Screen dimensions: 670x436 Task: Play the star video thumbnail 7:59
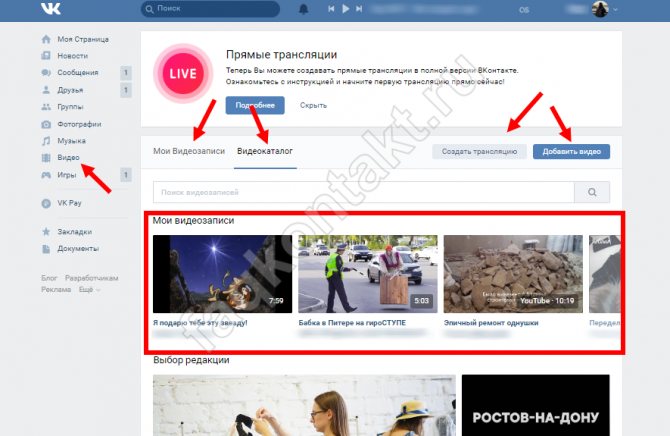pyautogui.click(x=223, y=274)
